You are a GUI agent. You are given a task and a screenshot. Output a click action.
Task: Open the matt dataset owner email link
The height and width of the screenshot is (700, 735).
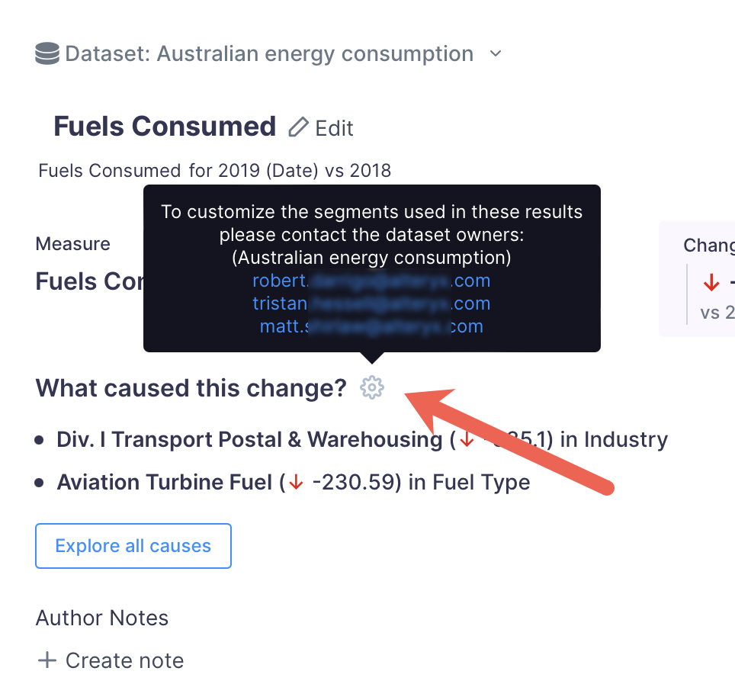click(371, 326)
